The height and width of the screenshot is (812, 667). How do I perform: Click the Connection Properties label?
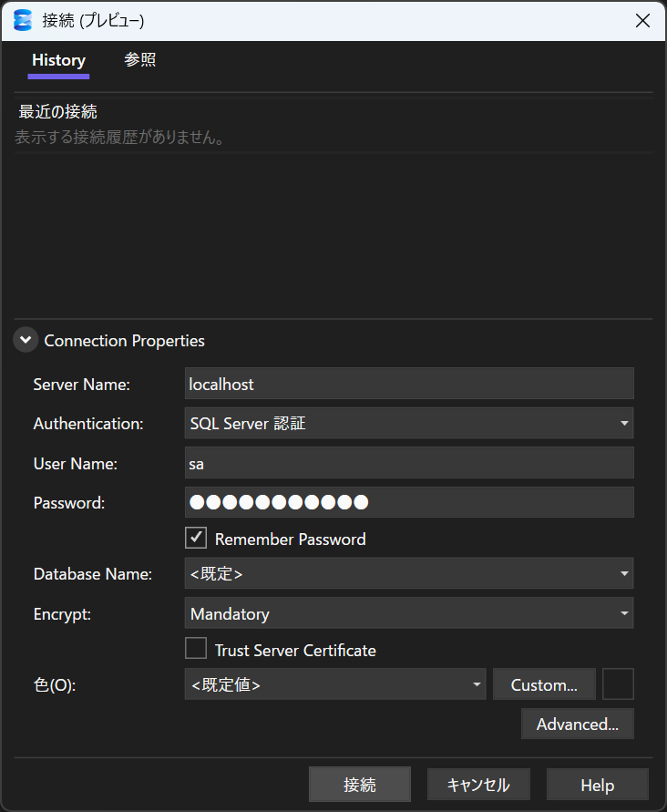pyautogui.click(x=124, y=341)
